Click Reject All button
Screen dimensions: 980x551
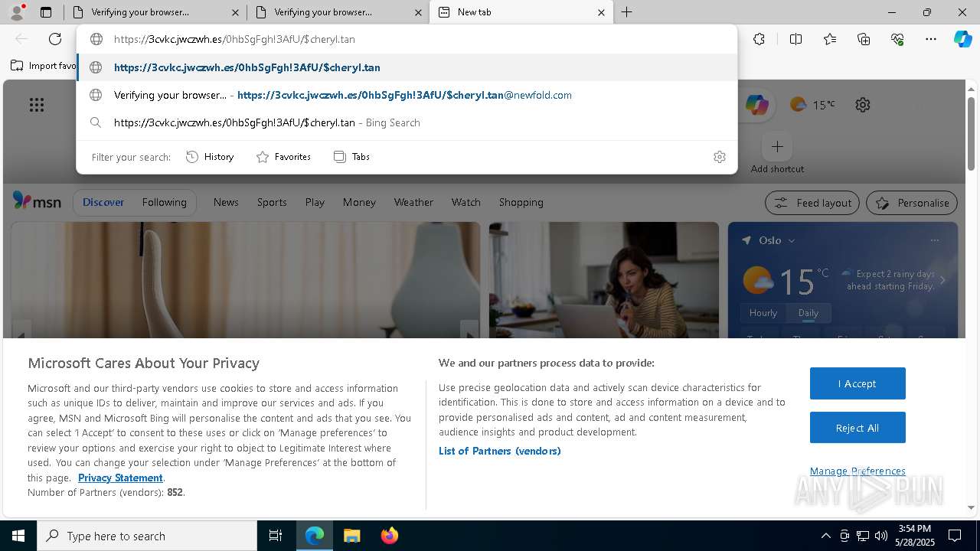[x=857, y=428]
